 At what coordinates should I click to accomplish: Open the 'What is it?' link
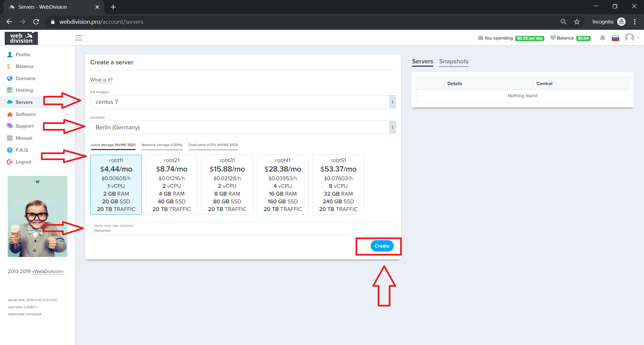coord(101,80)
